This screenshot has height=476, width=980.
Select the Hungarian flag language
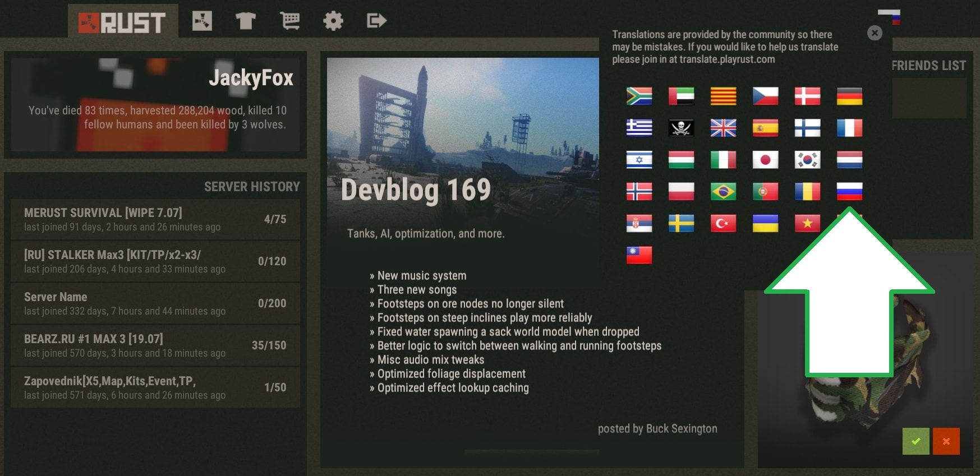tap(681, 160)
